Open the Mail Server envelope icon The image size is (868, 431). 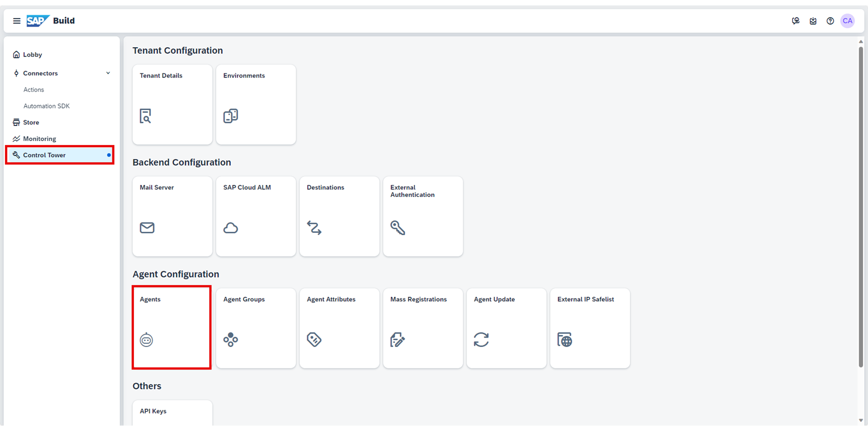(x=147, y=227)
